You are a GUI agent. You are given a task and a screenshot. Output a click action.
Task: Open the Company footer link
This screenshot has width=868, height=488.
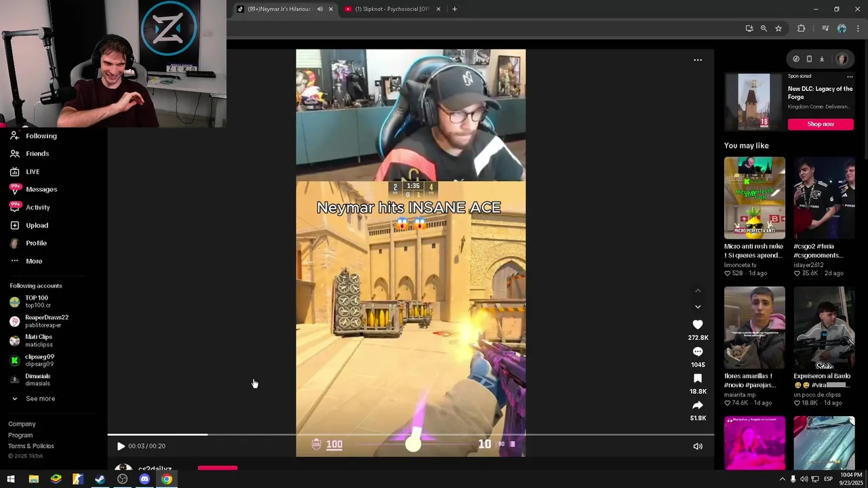click(x=22, y=424)
